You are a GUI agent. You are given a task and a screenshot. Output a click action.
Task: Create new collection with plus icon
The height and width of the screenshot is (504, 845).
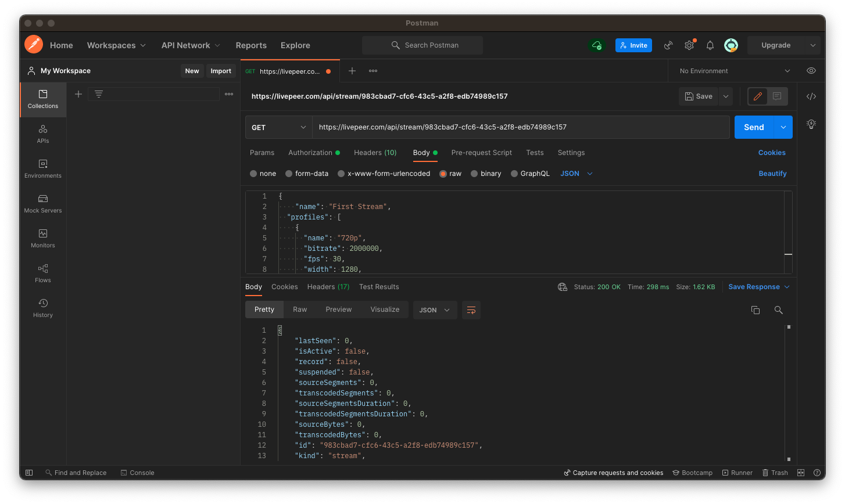pyautogui.click(x=78, y=94)
